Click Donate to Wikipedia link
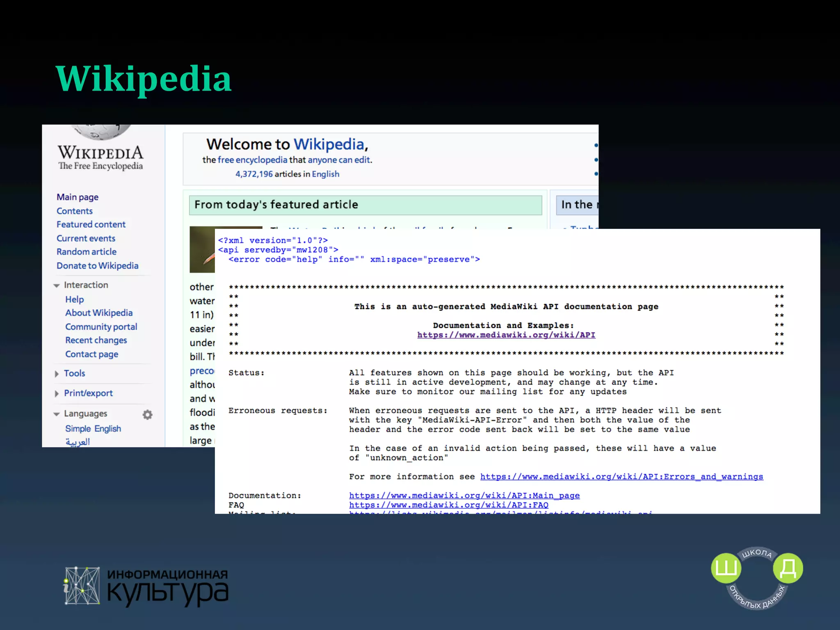Image resolution: width=840 pixels, height=630 pixels. [98, 266]
